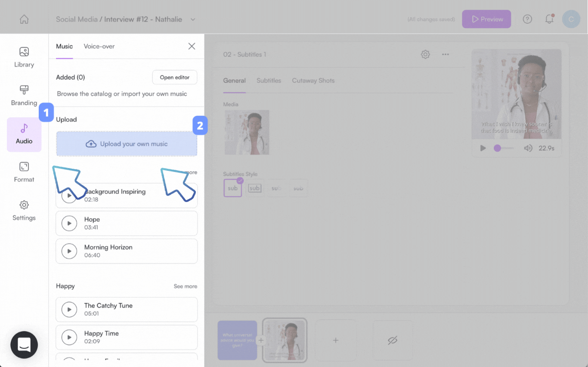The height and width of the screenshot is (367, 588).
Task: Play the Morning Horizon track preview
Action: [x=69, y=251]
